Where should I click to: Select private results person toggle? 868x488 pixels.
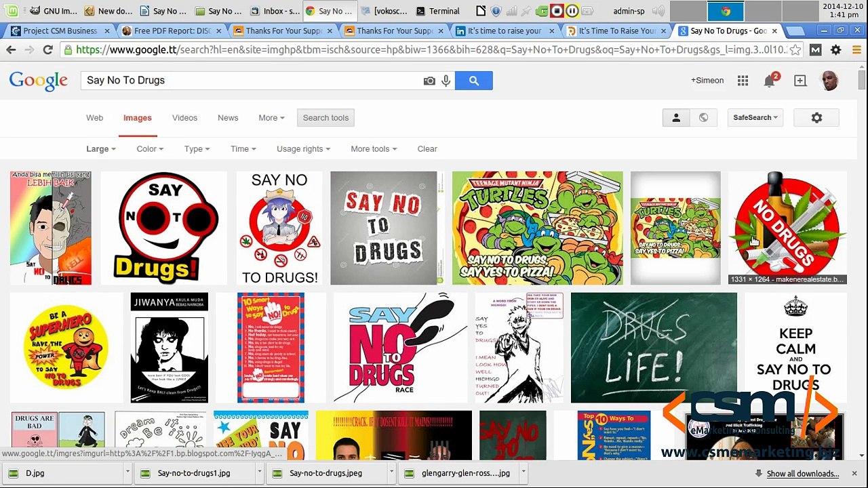click(676, 117)
